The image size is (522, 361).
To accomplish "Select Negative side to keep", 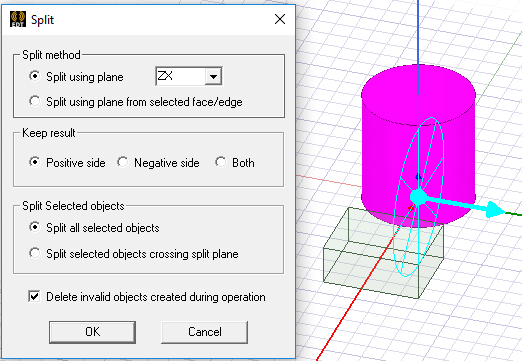I will pos(122,162).
